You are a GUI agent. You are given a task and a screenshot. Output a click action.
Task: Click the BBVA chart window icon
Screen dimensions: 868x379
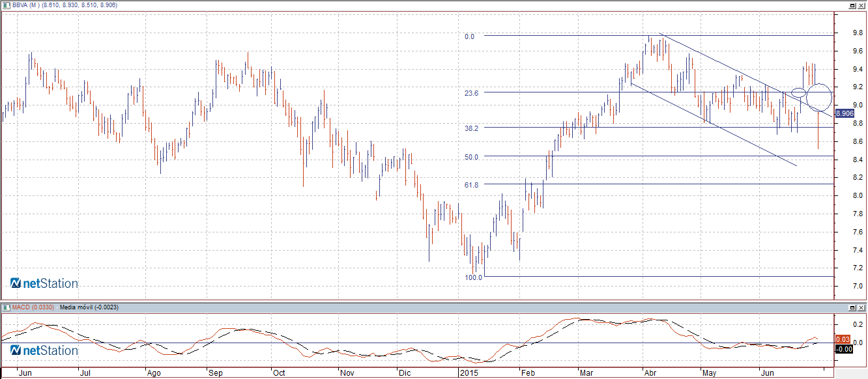point(6,5)
